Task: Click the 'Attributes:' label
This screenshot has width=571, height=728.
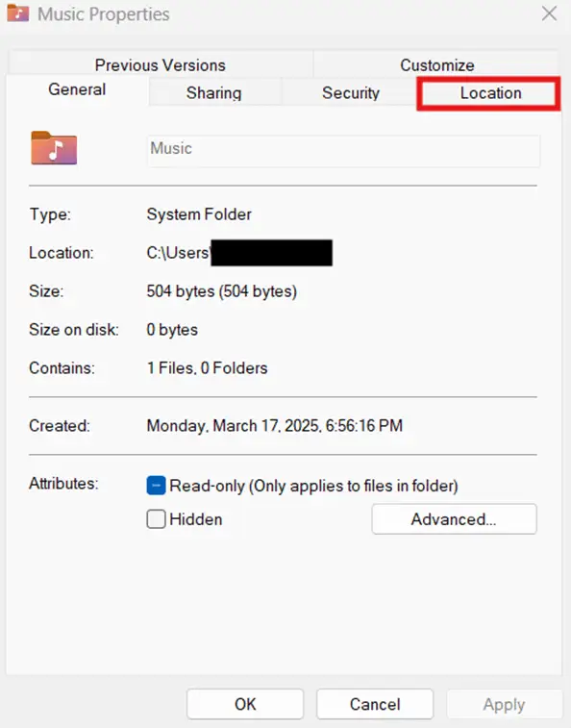Action: pos(63,484)
